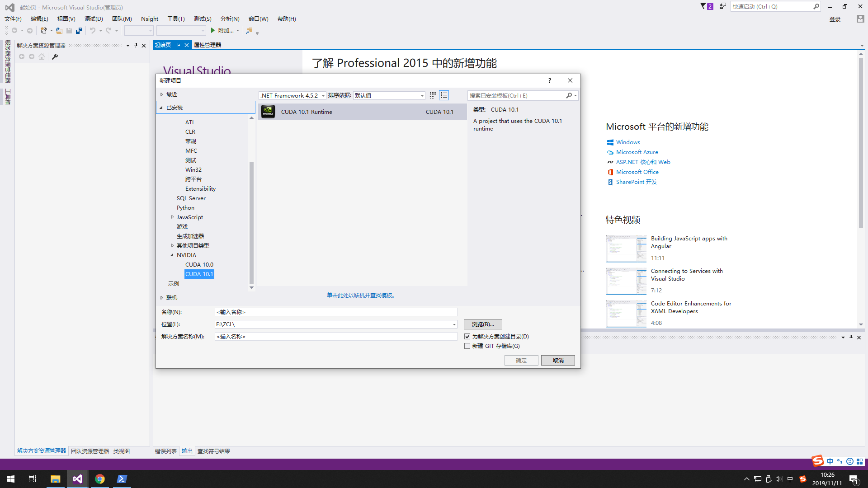
Task: Click the 浏览(B)... browse button
Action: tap(483, 324)
